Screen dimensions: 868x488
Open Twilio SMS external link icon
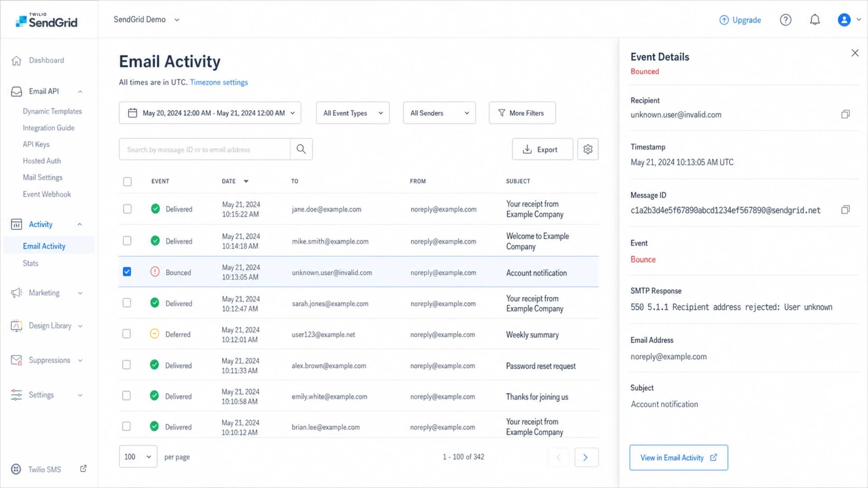pos(83,469)
